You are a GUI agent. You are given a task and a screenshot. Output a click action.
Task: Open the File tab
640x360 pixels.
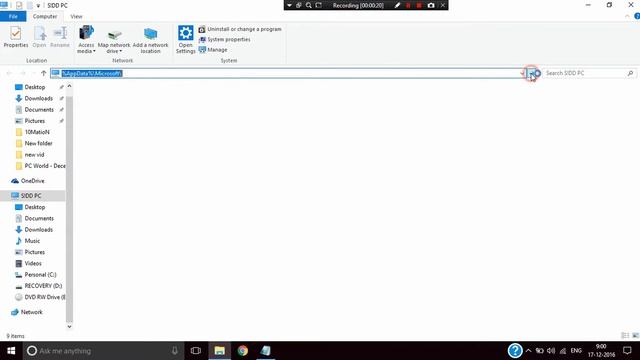coord(13,16)
